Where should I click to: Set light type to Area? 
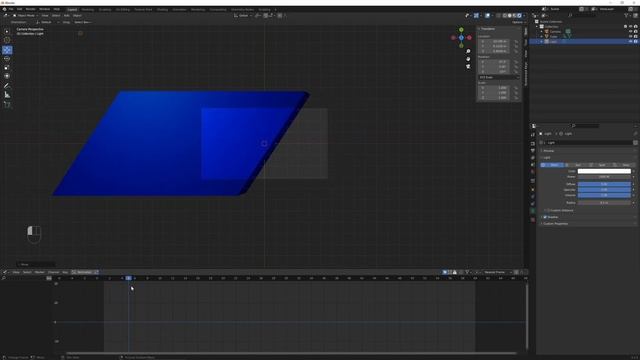624,165
